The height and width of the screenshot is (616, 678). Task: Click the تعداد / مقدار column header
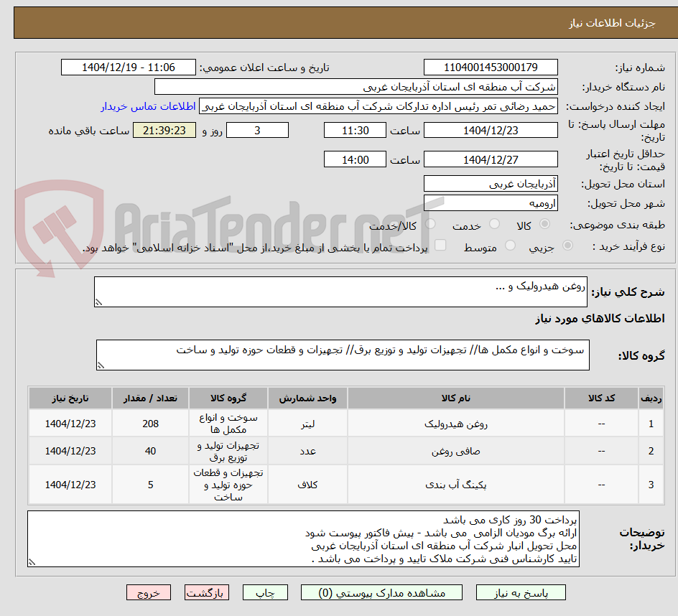click(151, 398)
